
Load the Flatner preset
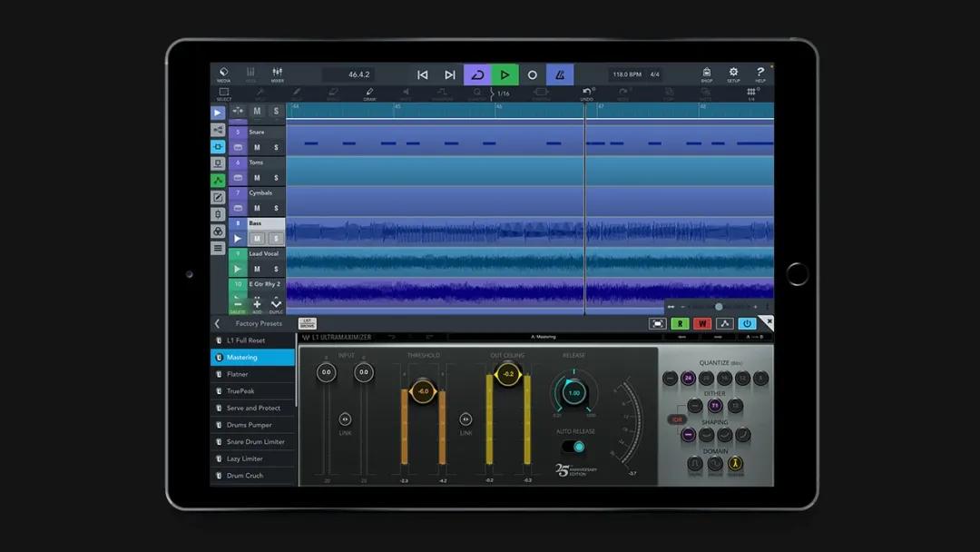tap(253, 374)
